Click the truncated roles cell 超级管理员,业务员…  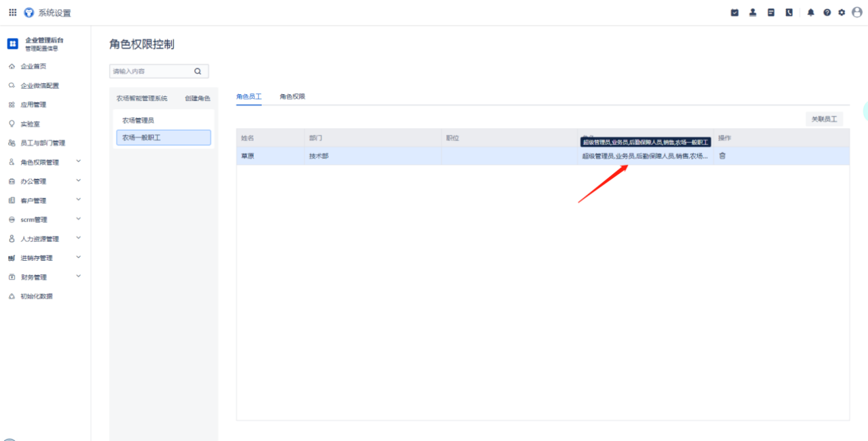(x=645, y=156)
